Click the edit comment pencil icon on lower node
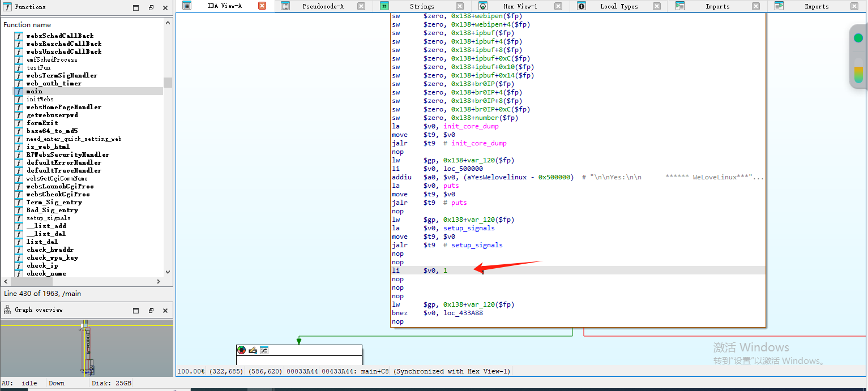This screenshot has width=868, height=391. pyautogui.click(x=253, y=350)
